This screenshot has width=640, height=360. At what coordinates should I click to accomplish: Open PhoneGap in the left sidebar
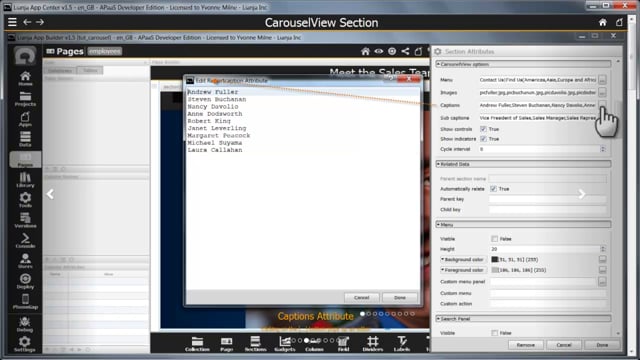[x=25, y=301]
